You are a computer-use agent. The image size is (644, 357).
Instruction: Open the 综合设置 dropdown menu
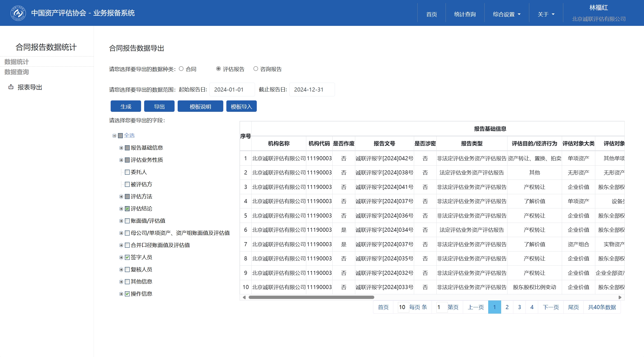(506, 14)
